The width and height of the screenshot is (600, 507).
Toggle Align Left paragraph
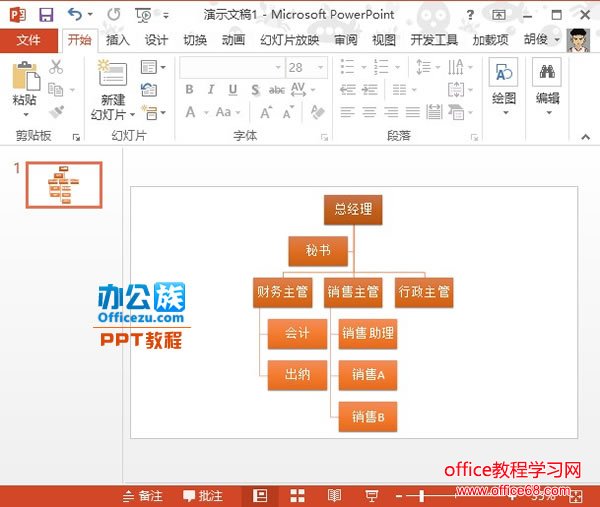tap(347, 112)
